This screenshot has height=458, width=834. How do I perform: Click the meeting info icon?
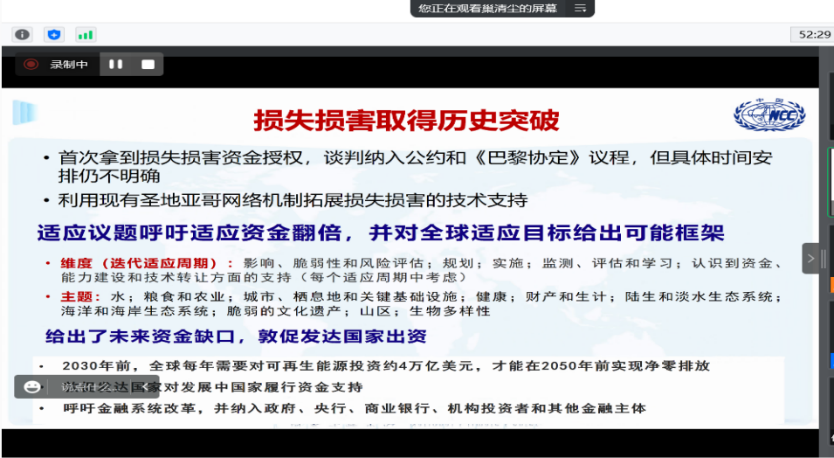click(22, 34)
